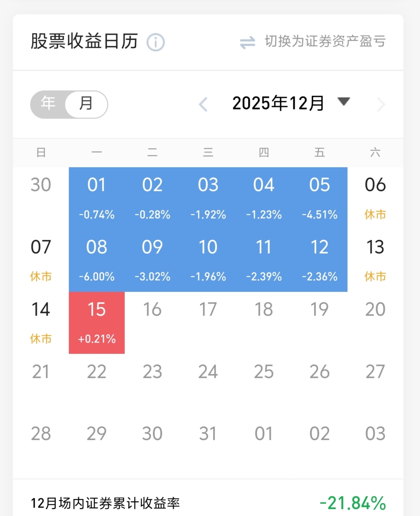Tap December 12 showing -2.36%
Image resolution: width=420 pixels, height=516 pixels.
[319, 260]
